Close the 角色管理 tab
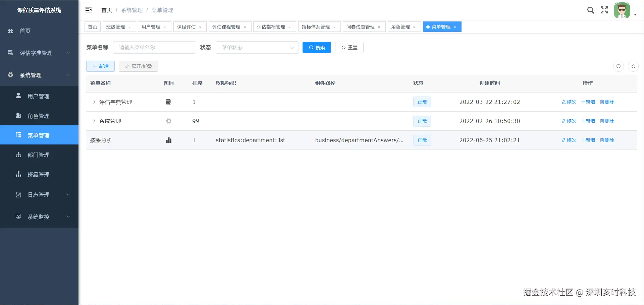This screenshot has height=305, width=644. 414,27
